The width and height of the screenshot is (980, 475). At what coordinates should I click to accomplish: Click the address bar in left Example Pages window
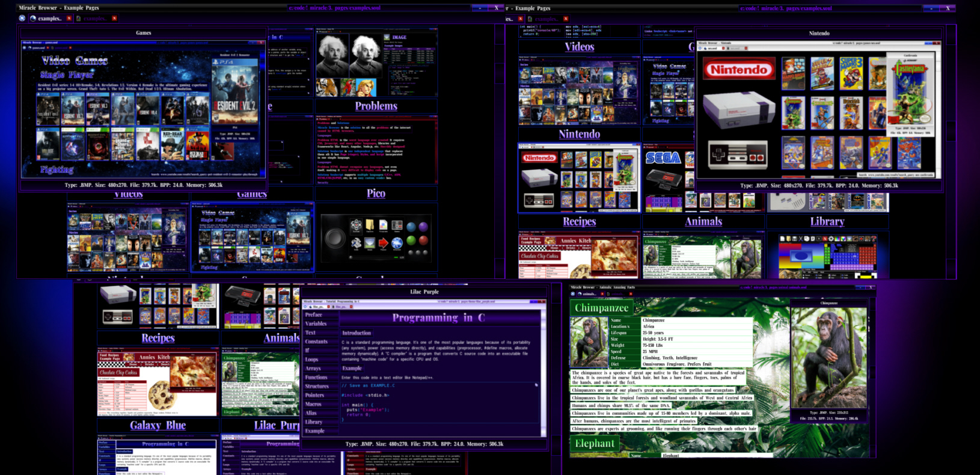coord(379,8)
